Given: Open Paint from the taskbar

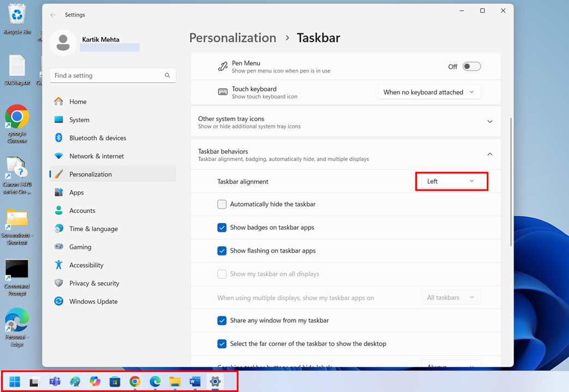Looking at the screenshot, I should [75, 382].
